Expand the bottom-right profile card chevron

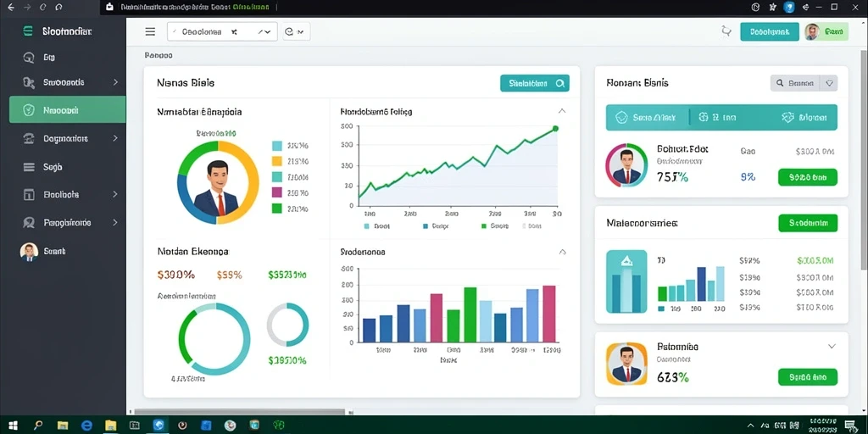coord(832,347)
